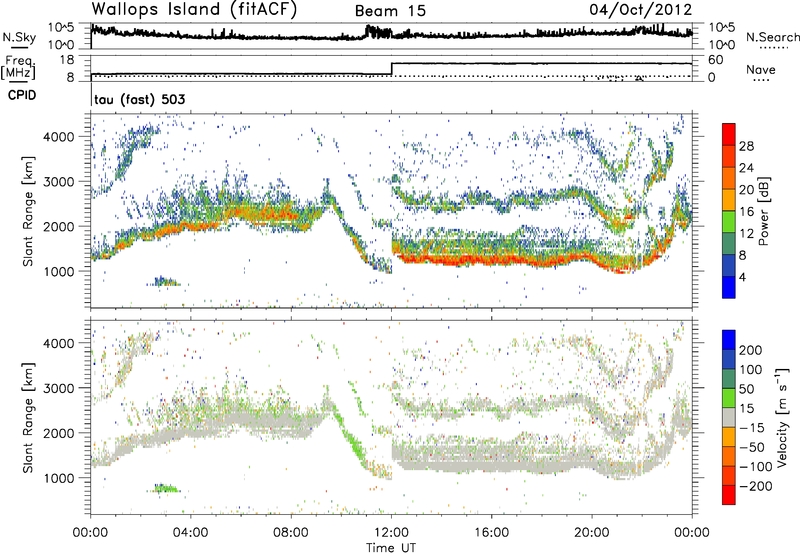Click the "Nave" legend label
800x554 pixels.
point(760,69)
